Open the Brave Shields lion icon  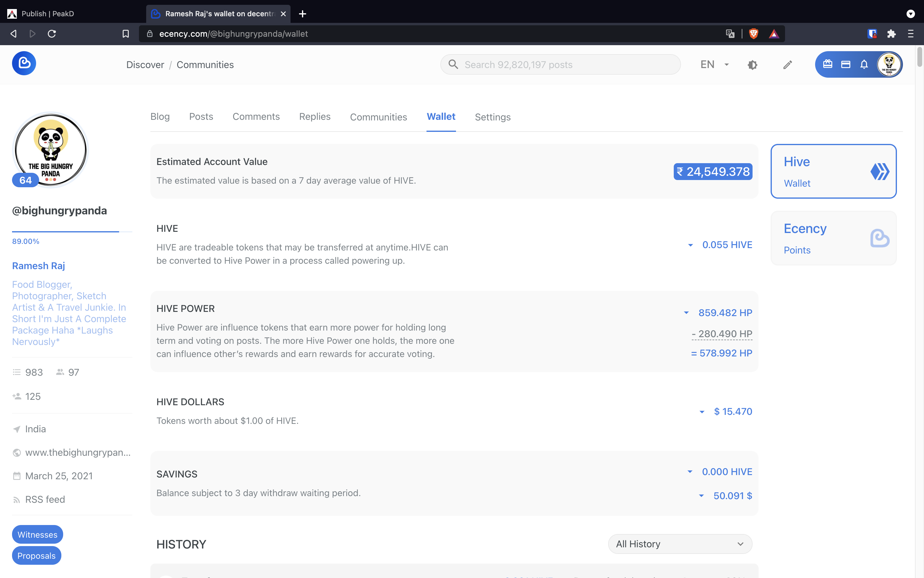753,34
